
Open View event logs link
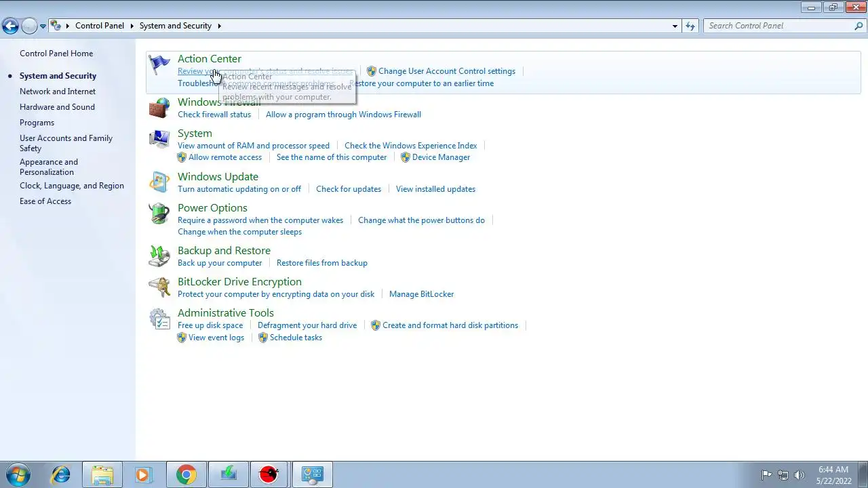[216, 338]
